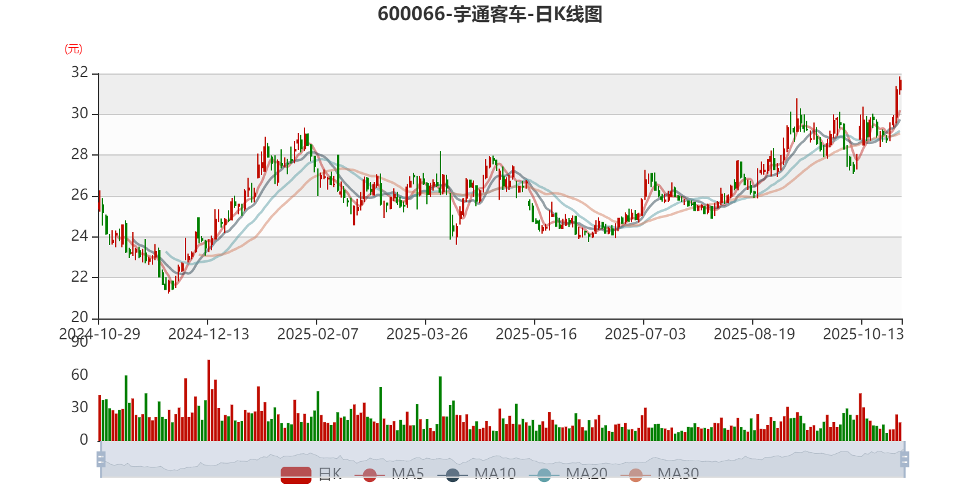The width and height of the screenshot is (980, 490).
Task: Click the 2025-05-16 date axis label
Action: [536, 334]
